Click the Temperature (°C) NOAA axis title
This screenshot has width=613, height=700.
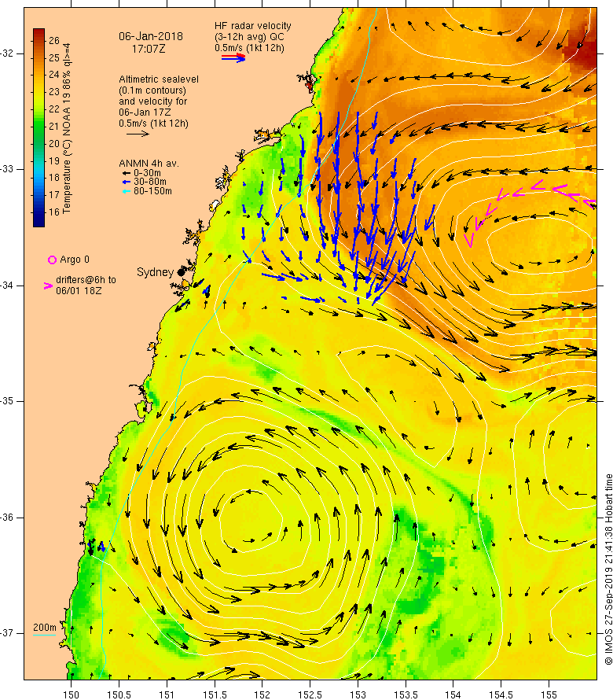(x=67, y=128)
